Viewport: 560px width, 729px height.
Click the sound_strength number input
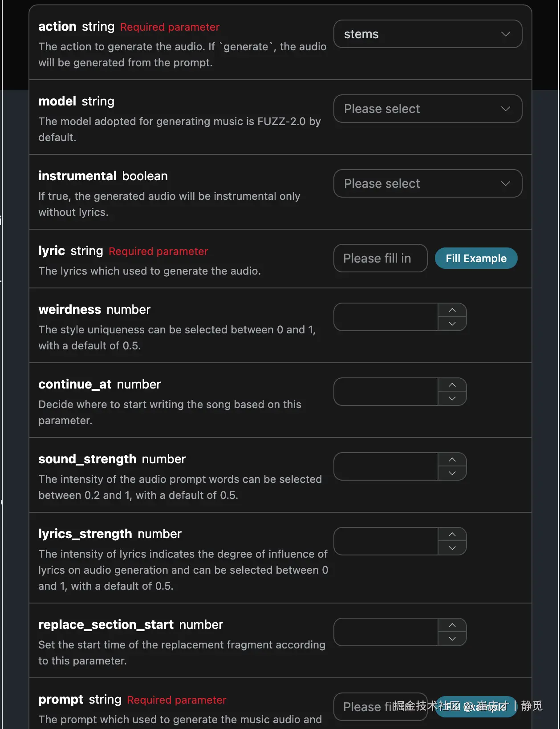[x=386, y=466]
